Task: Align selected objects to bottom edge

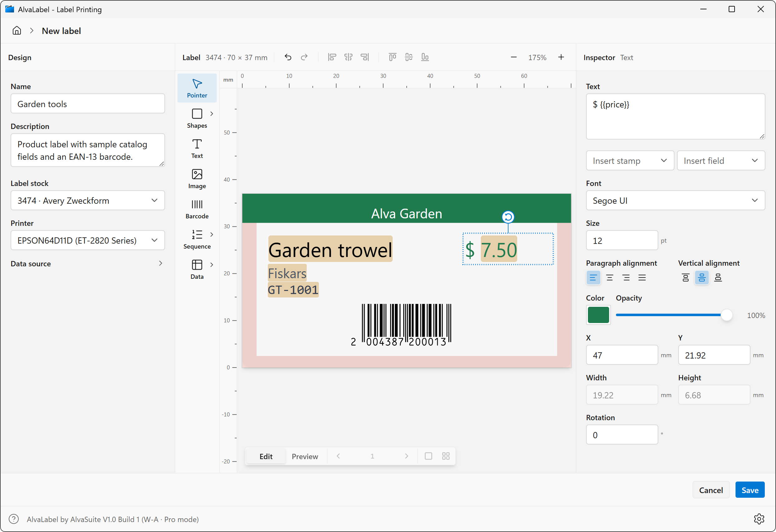Action: pyautogui.click(x=425, y=57)
